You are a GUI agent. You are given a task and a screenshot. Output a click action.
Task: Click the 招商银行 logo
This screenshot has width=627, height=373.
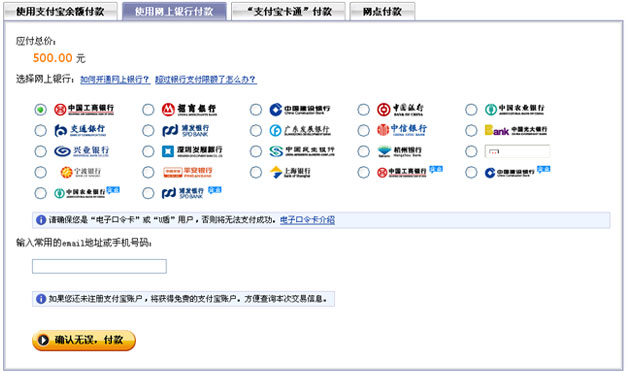[x=189, y=109]
